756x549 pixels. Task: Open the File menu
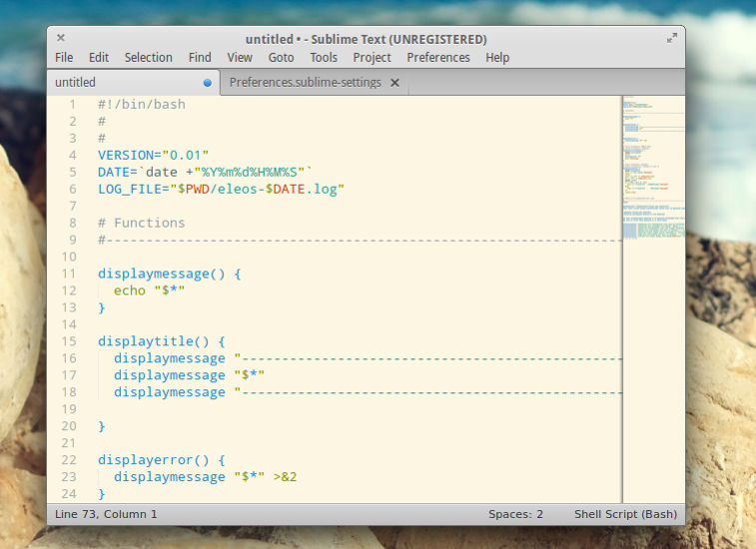64,57
